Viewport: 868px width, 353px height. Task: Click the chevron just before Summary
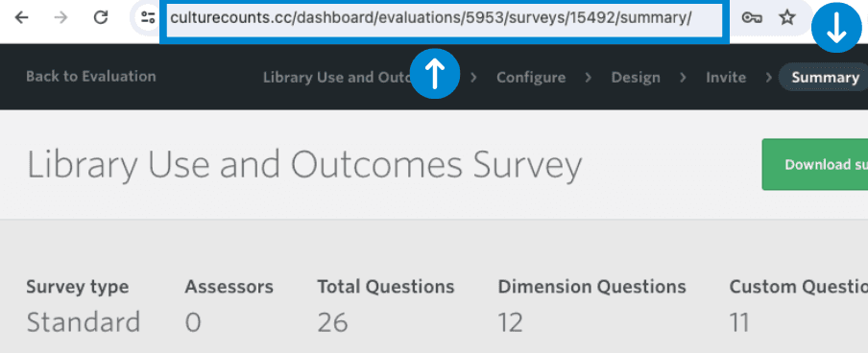click(x=768, y=78)
